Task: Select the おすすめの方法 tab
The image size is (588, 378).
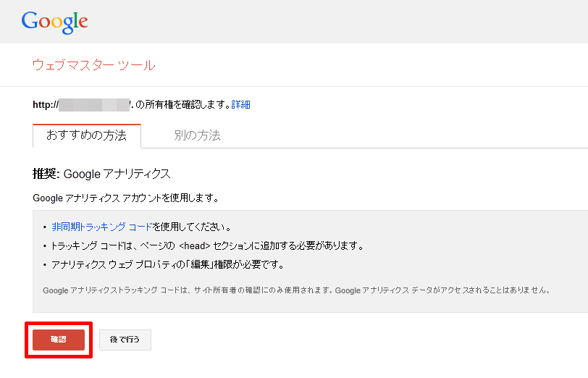Action: click(87, 135)
